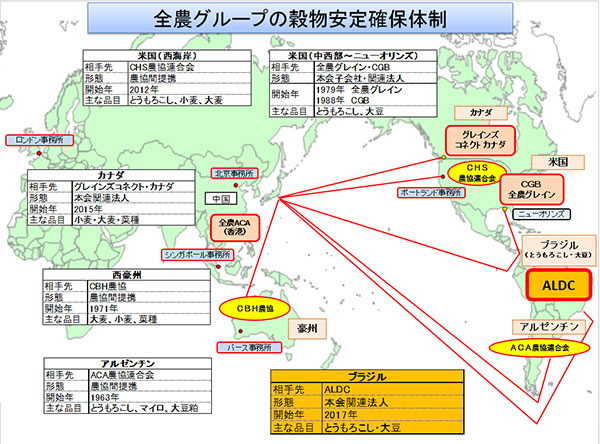
Task: Click the 1988年 CGB line
Action: (342, 100)
